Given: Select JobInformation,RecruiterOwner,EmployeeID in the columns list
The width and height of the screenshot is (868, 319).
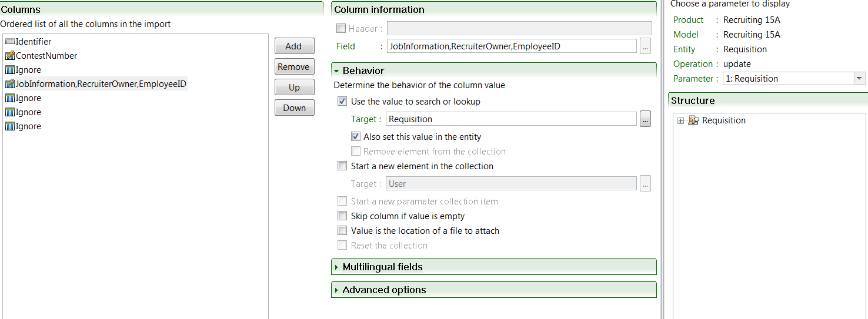Looking at the screenshot, I should point(101,84).
